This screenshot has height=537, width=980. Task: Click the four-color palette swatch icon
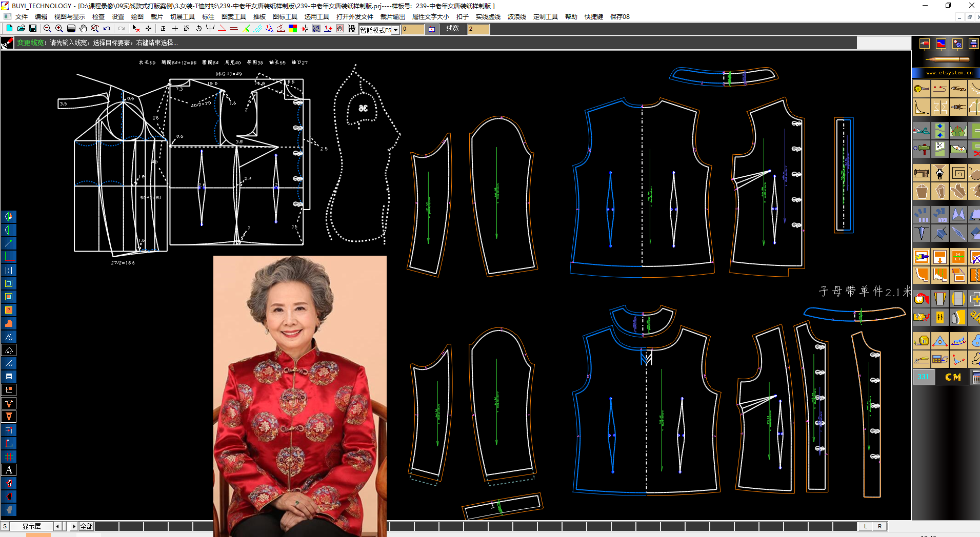[293, 29]
